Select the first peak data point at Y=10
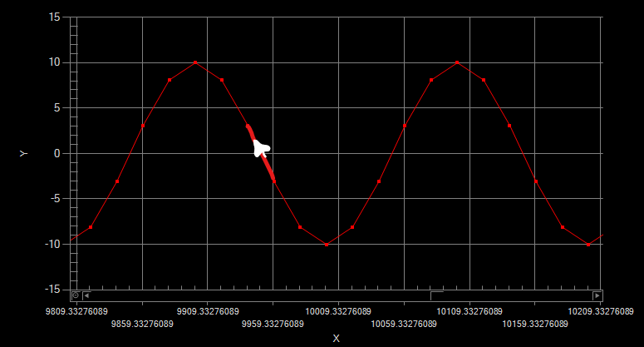This screenshot has height=347, width=644. pyautogui.click(x=195, y=62)
